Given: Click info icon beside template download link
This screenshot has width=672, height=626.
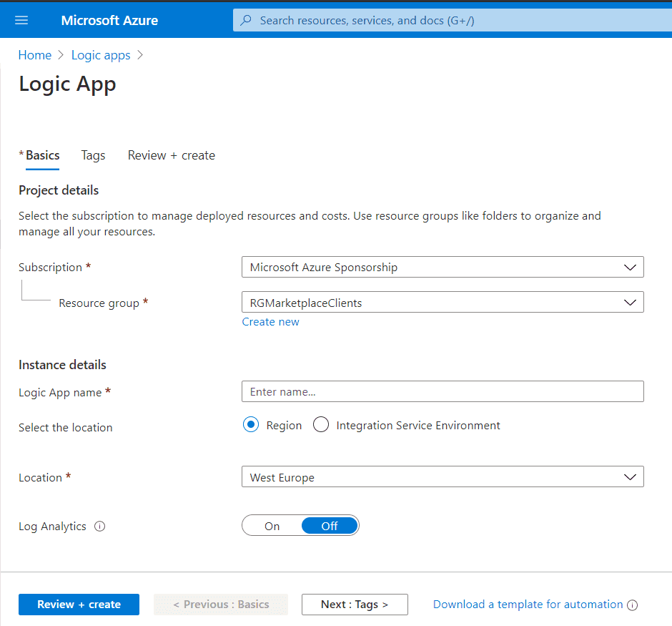Looking at the screenshot, I should pyautogui.click(x=632, y=605).
